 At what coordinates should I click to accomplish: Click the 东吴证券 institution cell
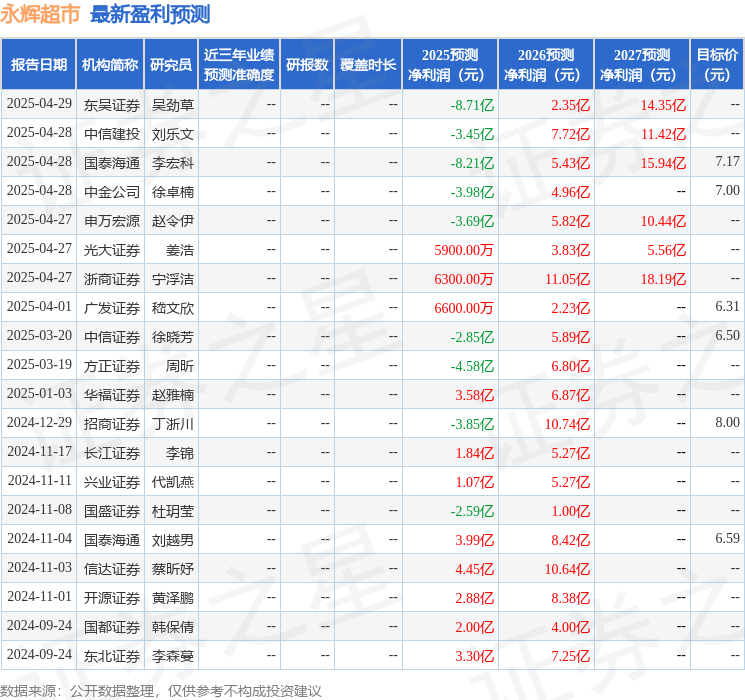pos(112,105)
